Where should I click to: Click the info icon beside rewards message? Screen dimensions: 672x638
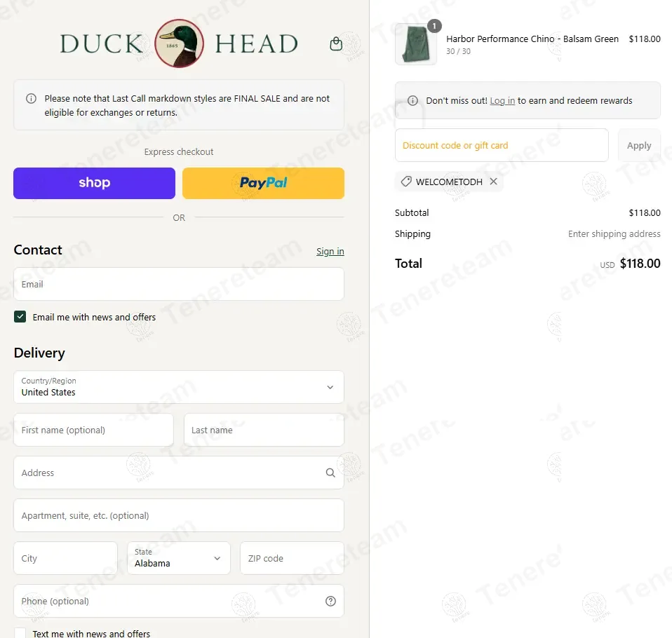click(412, 101)
